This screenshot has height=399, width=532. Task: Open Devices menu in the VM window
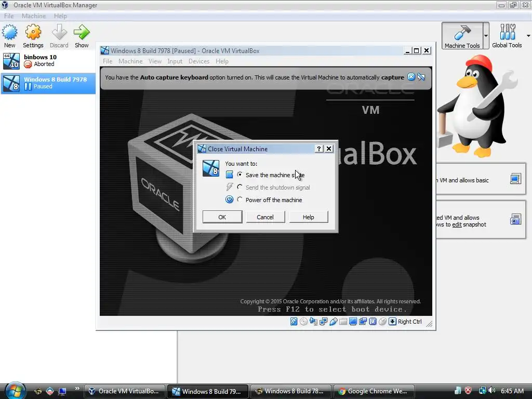pos(199,61)
